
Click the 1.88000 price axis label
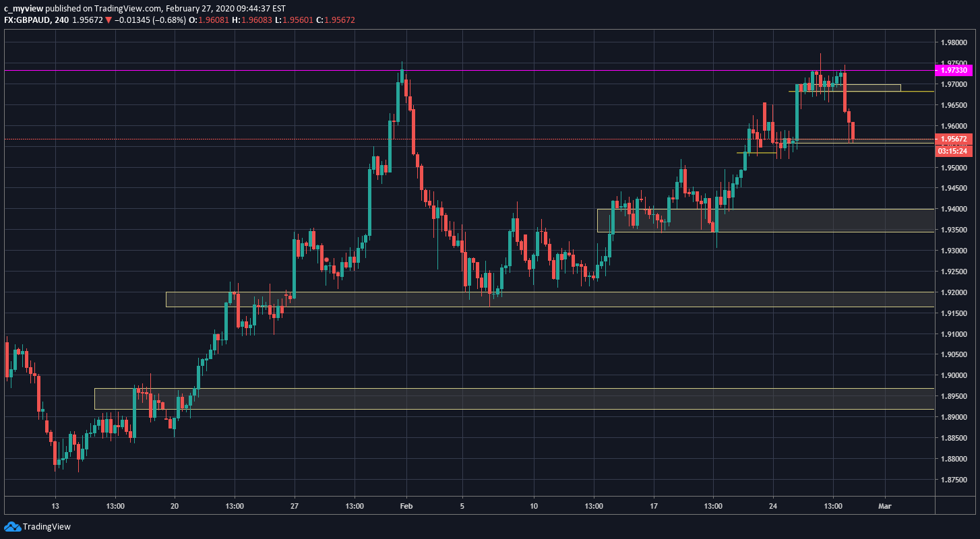coord(954,459)
